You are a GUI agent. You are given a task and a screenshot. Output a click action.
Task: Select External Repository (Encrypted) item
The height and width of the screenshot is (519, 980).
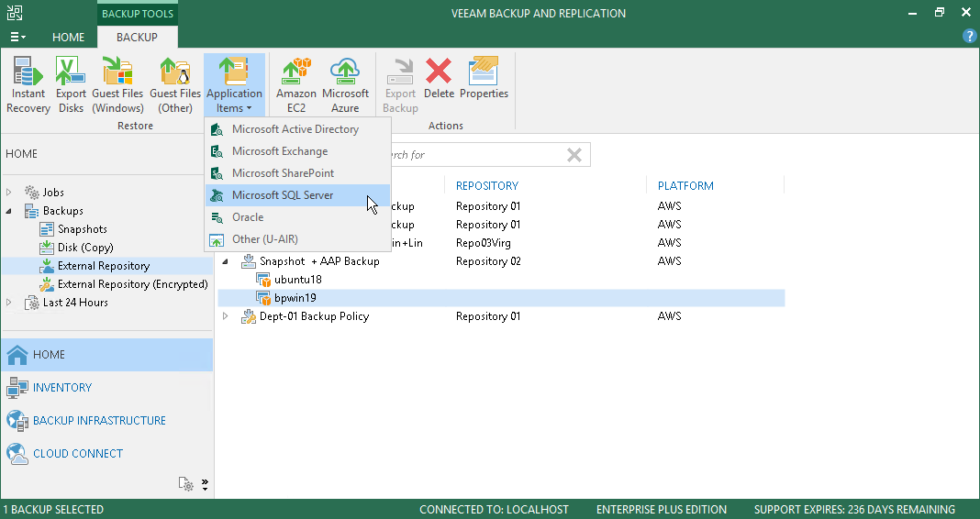[132, 284]
